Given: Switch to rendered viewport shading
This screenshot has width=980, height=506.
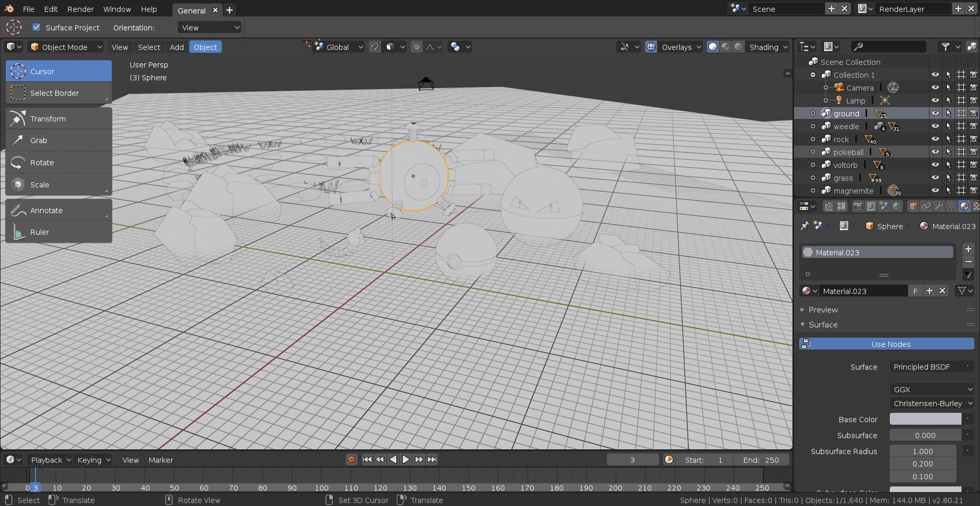Looking at the screenshot, I should click(x=738, y=47).
